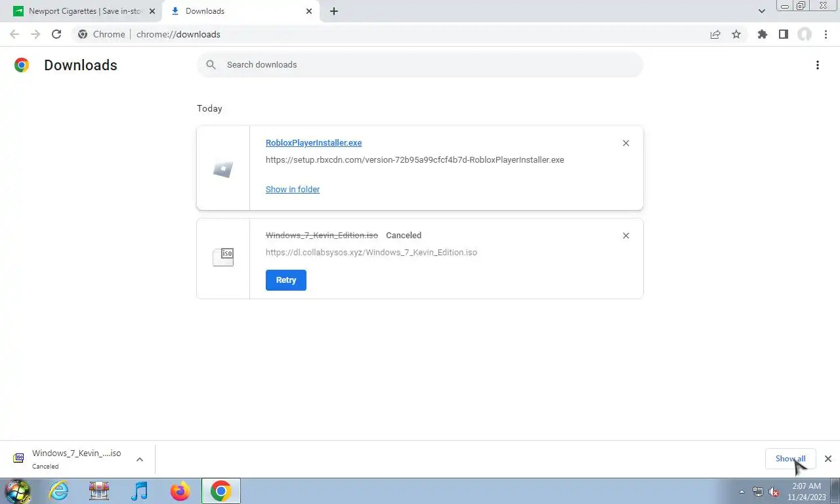Click the network tray icon

(758, 492)
